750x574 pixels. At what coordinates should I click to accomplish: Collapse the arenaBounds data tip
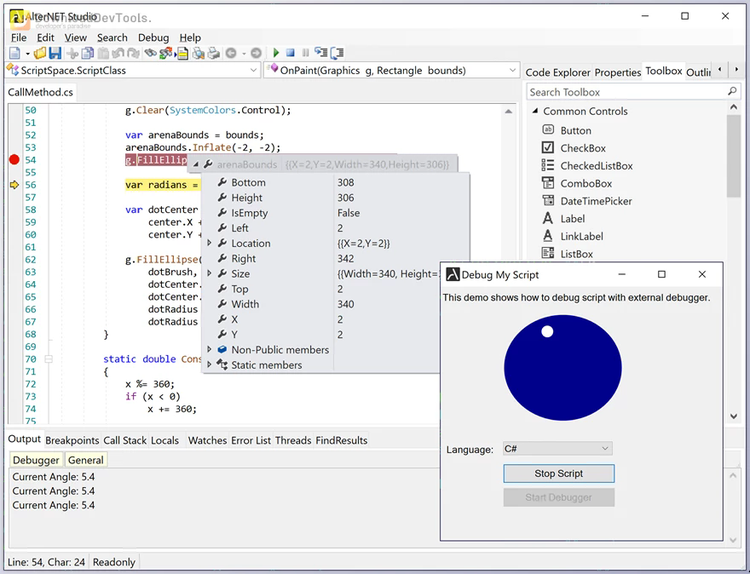[x=195, y=165]
